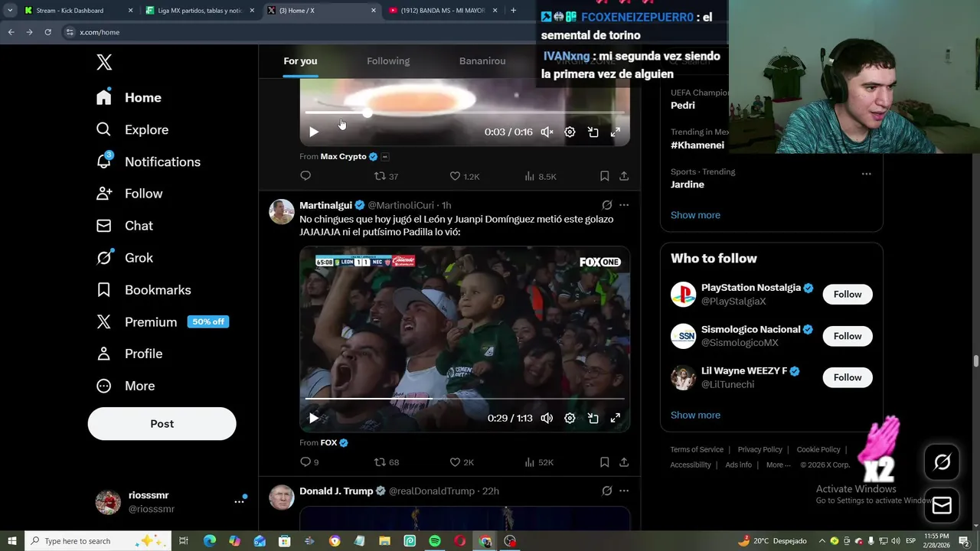Screen dimensions: 980x551
Task: Open more options for Jardine trend
Action: coord(866,174)
